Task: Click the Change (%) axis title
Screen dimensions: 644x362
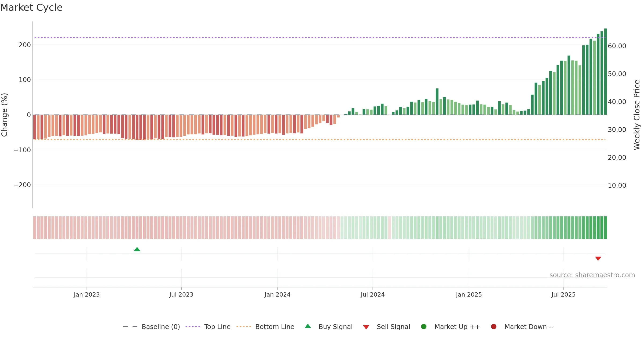Action: [x=4, y=115]
